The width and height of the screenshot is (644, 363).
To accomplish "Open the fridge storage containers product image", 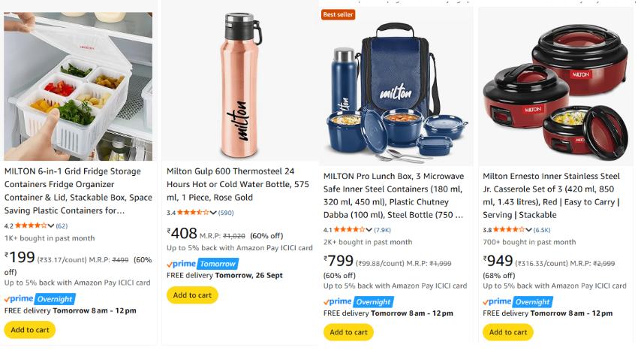I will point(78,86).
